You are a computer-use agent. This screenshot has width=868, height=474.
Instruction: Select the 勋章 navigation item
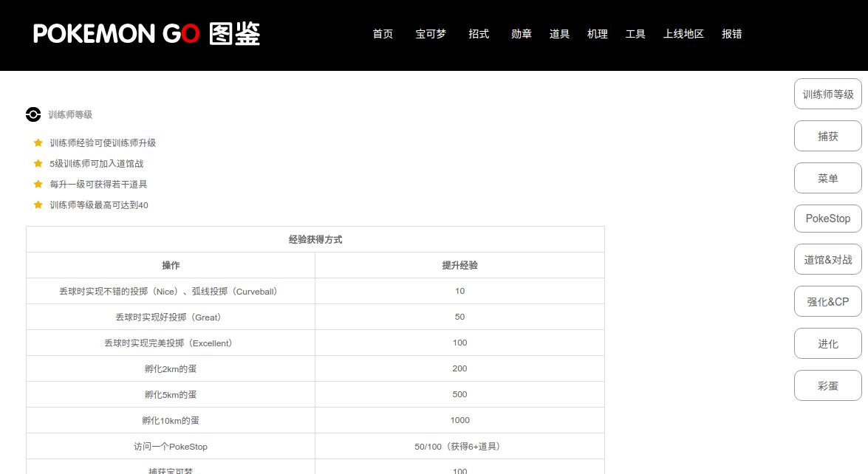pyautogui.click(x=522, y=34)
